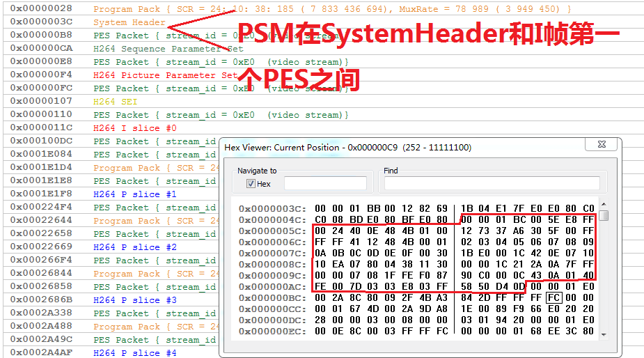Click the Find text field
Image resolution: width=644 pixels, height=358 pixels.
click(x=492, y=183)
